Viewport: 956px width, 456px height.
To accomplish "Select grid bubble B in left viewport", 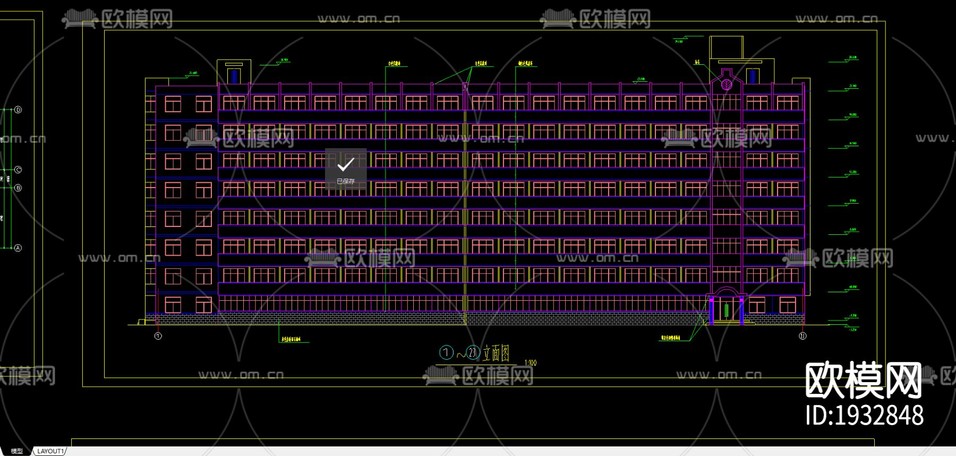I will [x=18, y=188].
